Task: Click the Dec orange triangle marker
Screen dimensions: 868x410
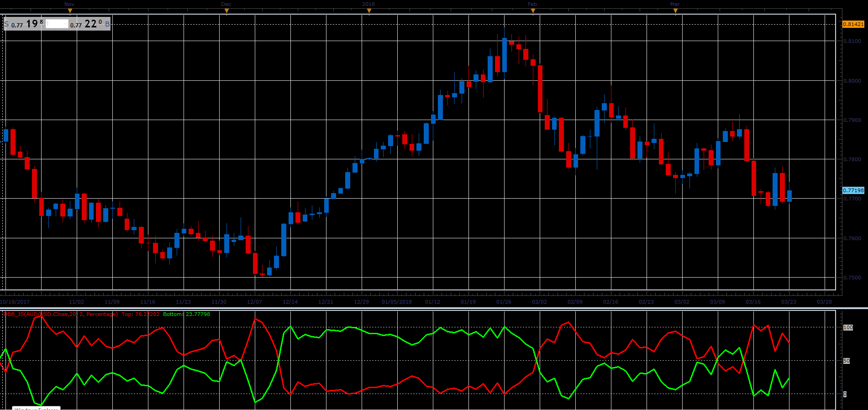Action: click(227, 11)
